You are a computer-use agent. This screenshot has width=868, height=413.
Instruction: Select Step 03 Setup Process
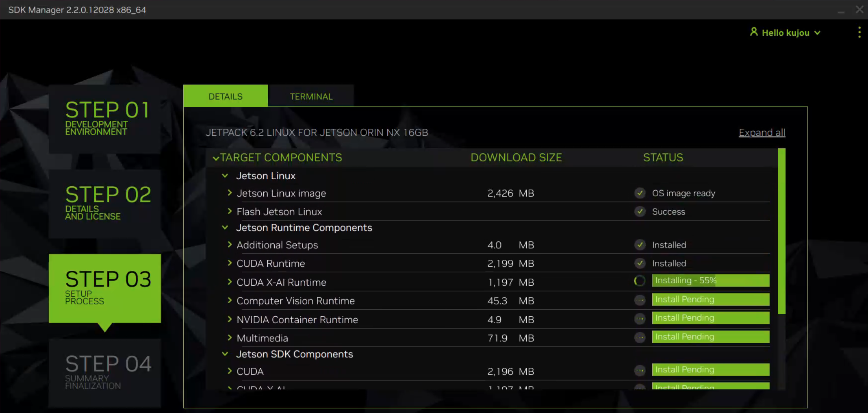pos(105,288)
